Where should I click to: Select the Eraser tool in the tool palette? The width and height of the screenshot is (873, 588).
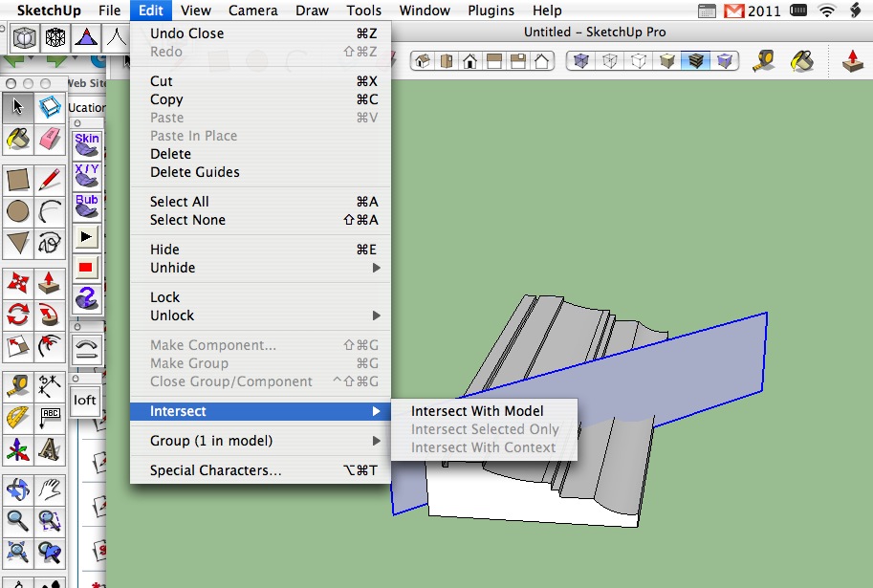(50, 140)
